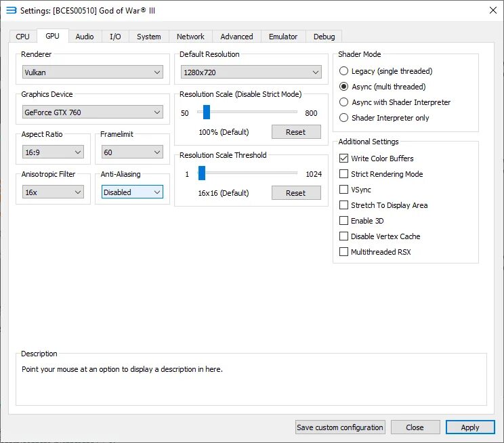The image size is (504, 443).
Task: Switch to the System tab
Action: coord(149,37)
